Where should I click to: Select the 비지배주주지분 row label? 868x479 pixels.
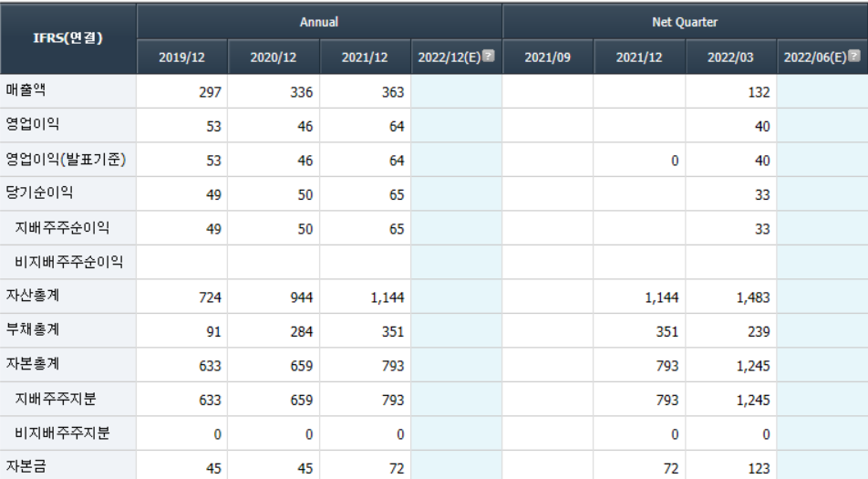62,432
